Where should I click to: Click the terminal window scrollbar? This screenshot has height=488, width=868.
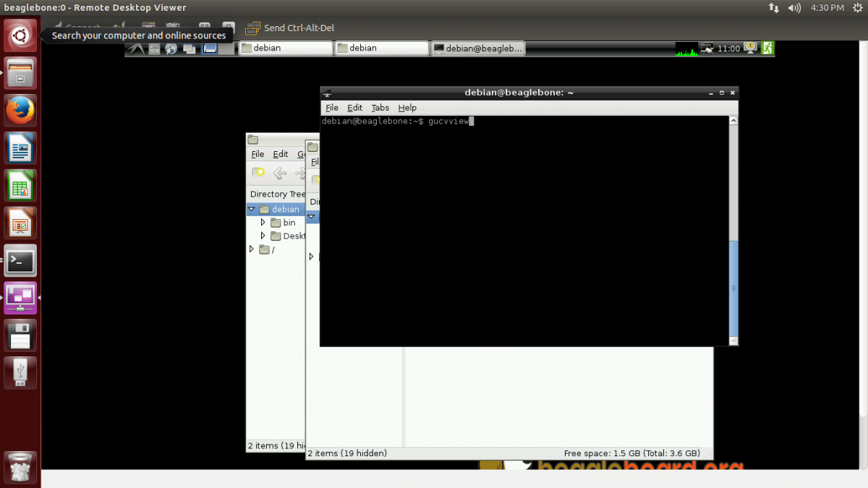(x=733, y=289)
